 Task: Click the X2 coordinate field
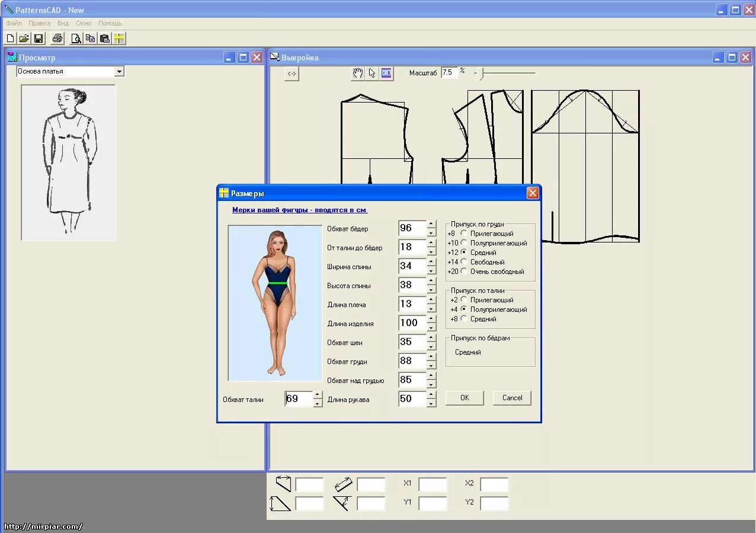coord(494,484)
